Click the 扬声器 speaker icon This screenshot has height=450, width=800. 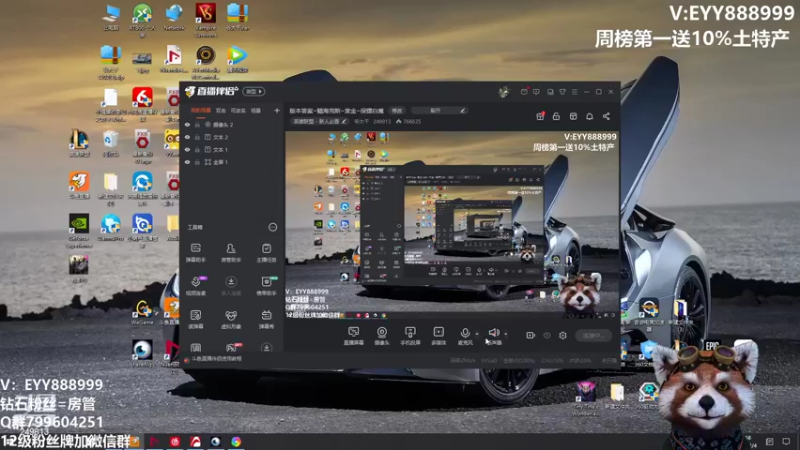[x=493, y=333]
